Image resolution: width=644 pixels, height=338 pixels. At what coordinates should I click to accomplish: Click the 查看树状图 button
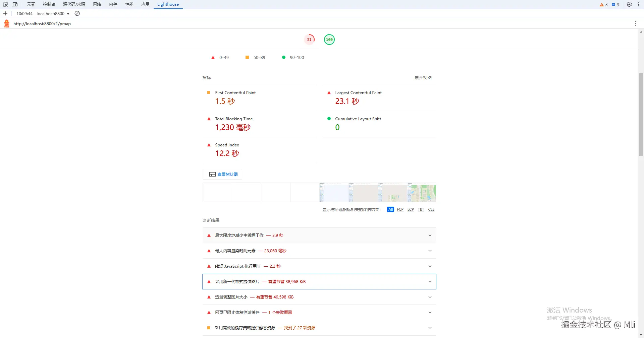tap(222, 174)
